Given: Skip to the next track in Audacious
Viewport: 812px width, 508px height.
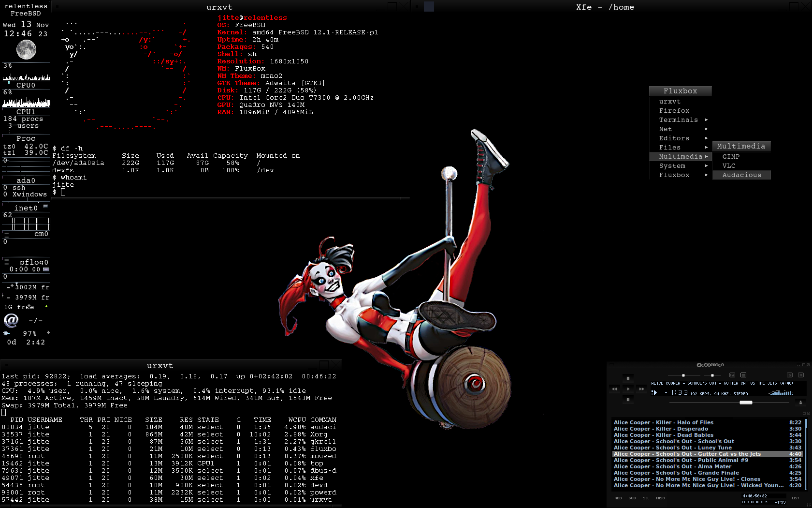Looking at the screenshot, I should [641, 389].
